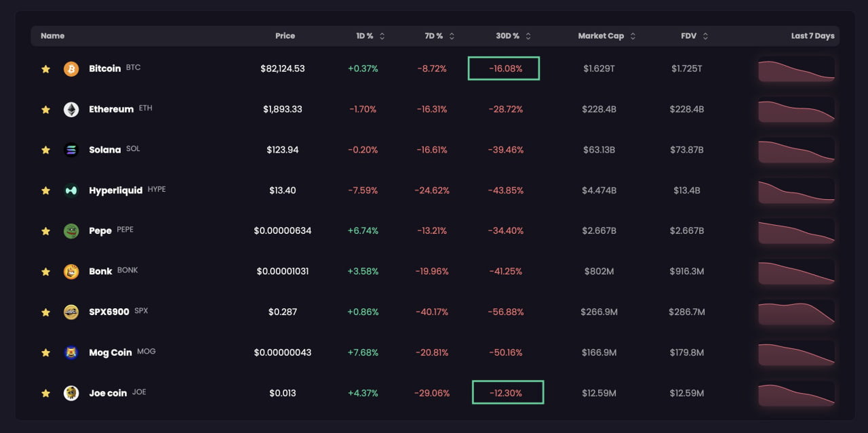The width and height of the screenshot is (868, 433).
Task: Click the Mog Coin logo icon
Action: 71,352
